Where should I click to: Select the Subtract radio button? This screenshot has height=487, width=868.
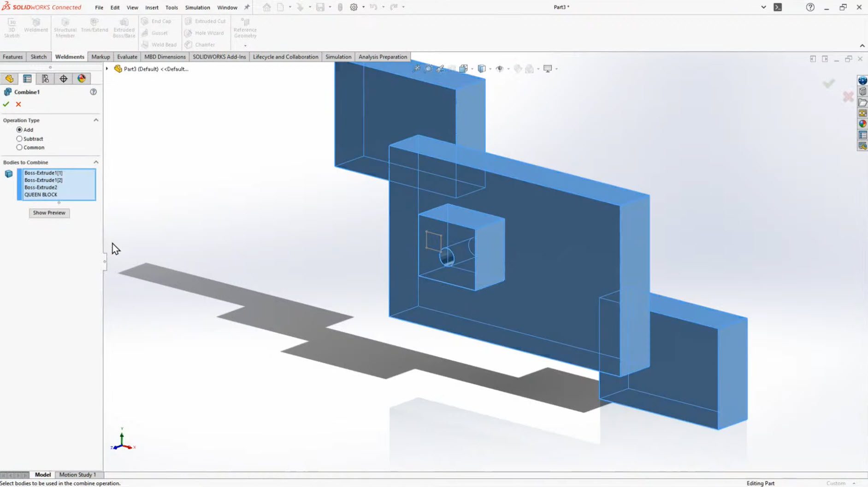coord(20,138)
